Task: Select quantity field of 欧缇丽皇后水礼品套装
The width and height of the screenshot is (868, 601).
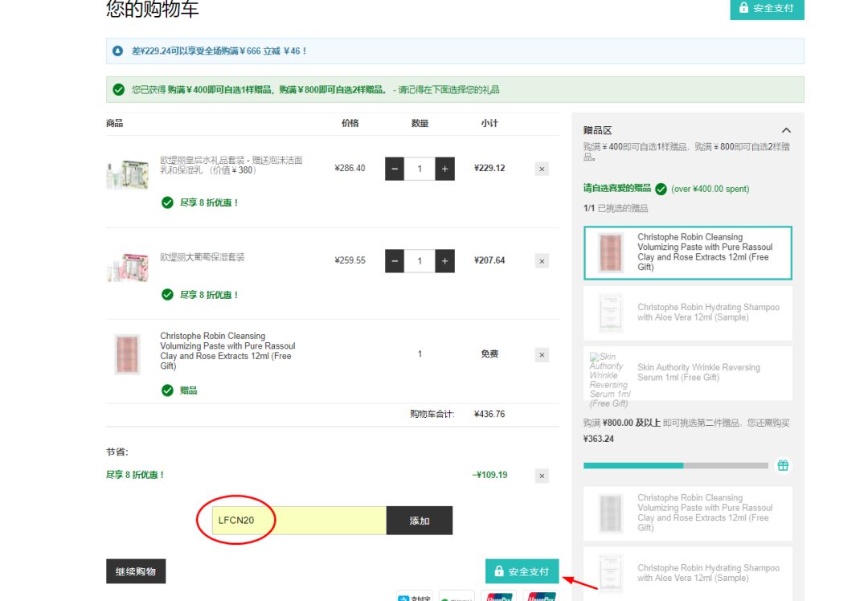Action: pyautogui.click(x=420, y=169)
